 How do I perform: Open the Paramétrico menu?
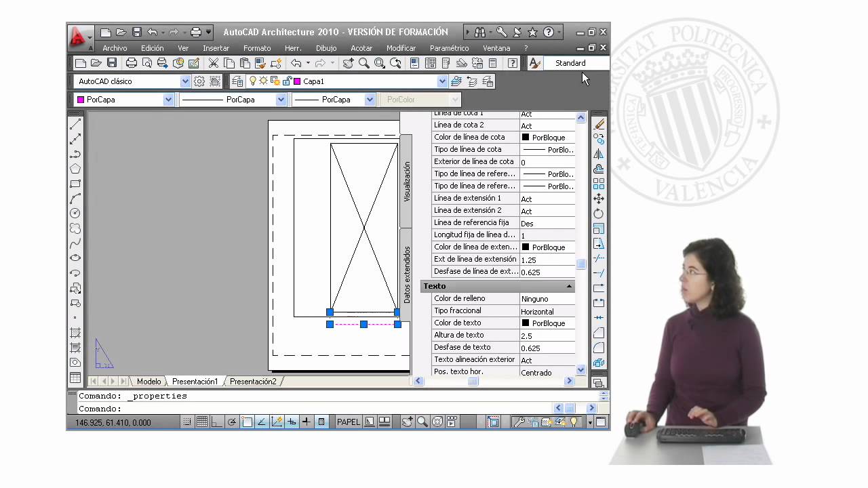point(449,48)
